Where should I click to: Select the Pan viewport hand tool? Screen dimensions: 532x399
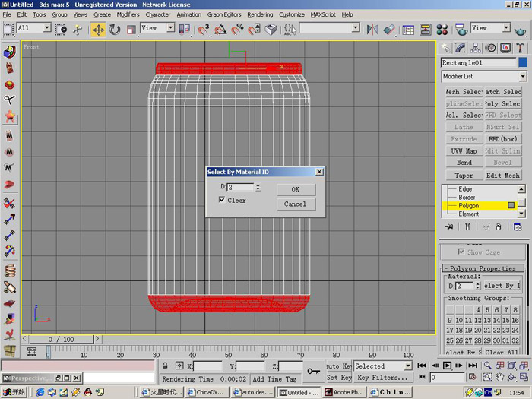499,377
